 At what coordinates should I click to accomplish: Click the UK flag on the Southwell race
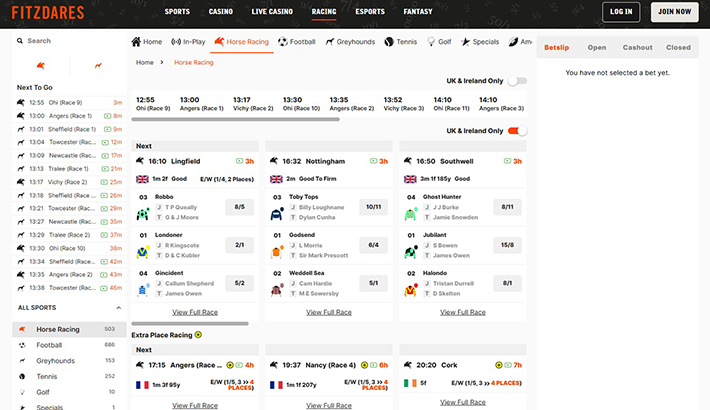click(410, 179)
